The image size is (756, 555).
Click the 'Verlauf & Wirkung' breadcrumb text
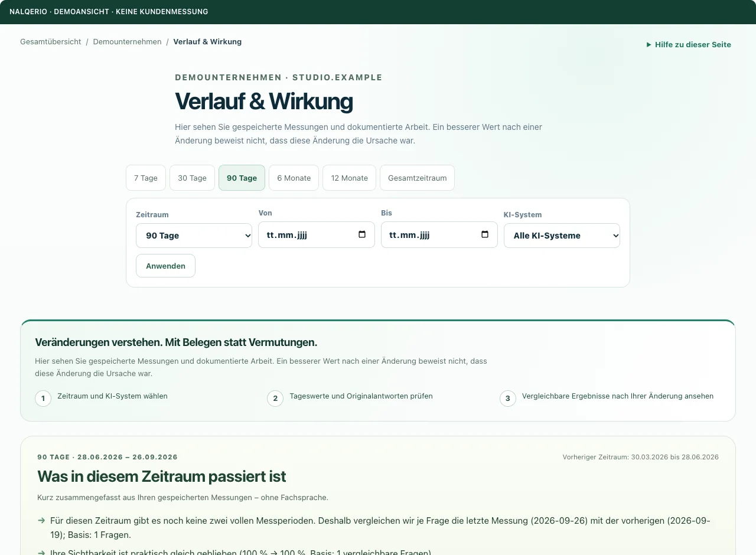[x=207, y=42]
